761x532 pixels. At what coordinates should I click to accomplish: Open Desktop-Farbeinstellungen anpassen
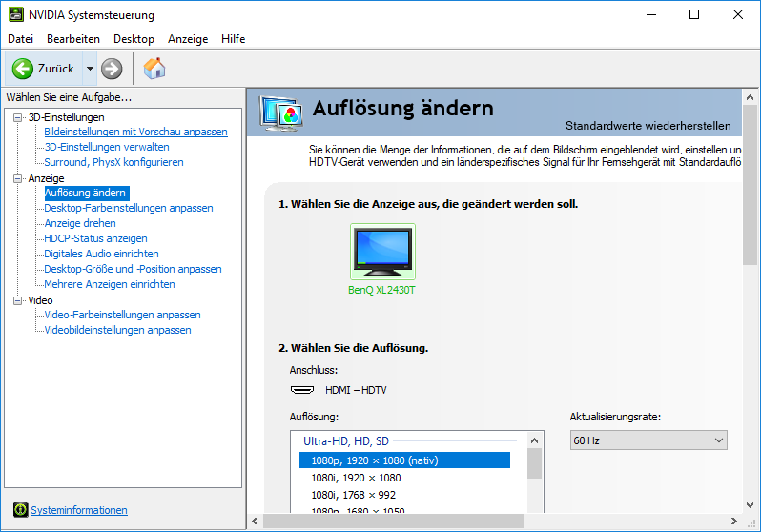tap(129, 208)
